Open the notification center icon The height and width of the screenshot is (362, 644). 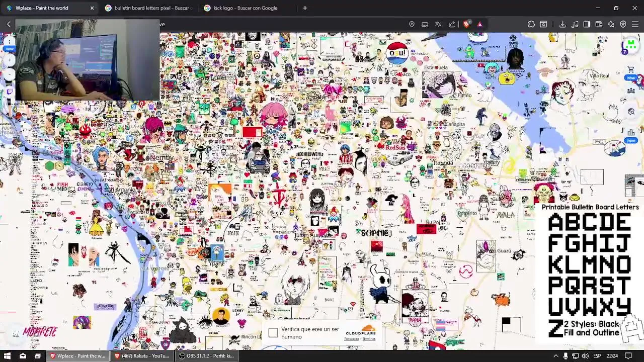coord(628,356)
